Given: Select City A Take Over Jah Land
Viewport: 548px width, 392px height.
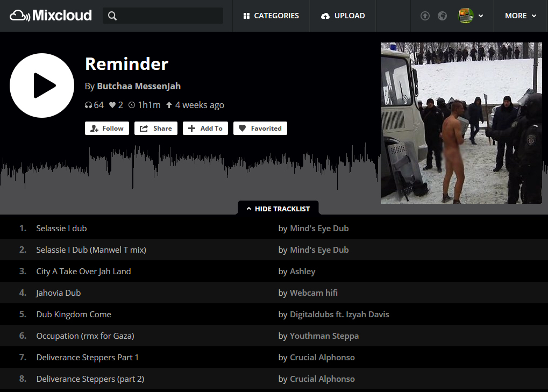Looking at the screenshot, I should (x=83, y=272).
